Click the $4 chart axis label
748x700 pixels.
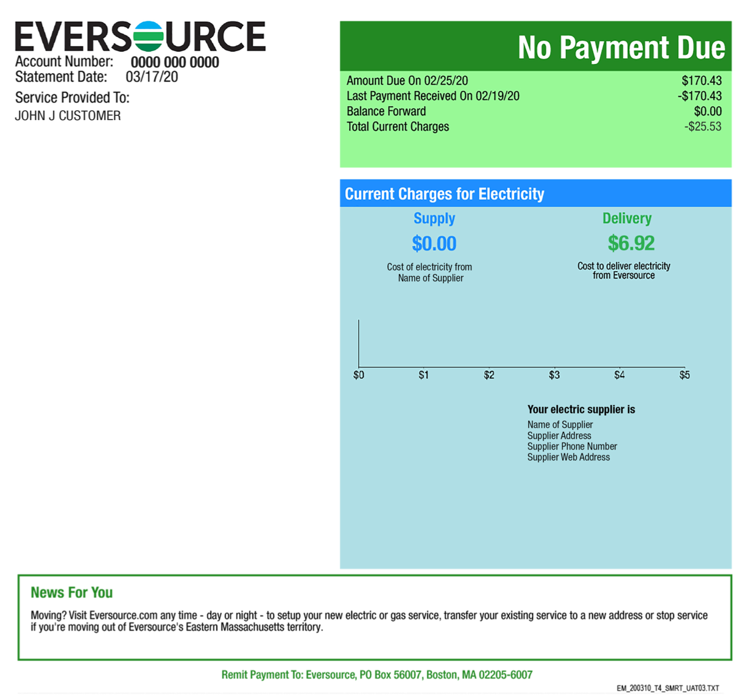pos(619,375)
